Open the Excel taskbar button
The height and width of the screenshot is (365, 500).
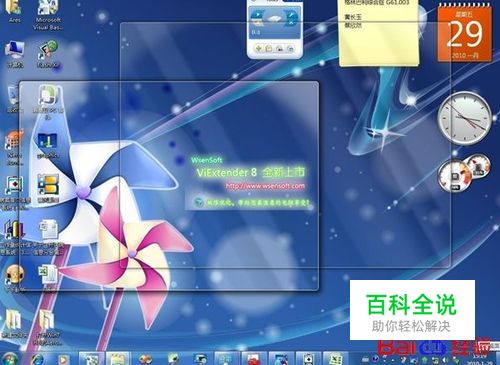pos(335,359)
